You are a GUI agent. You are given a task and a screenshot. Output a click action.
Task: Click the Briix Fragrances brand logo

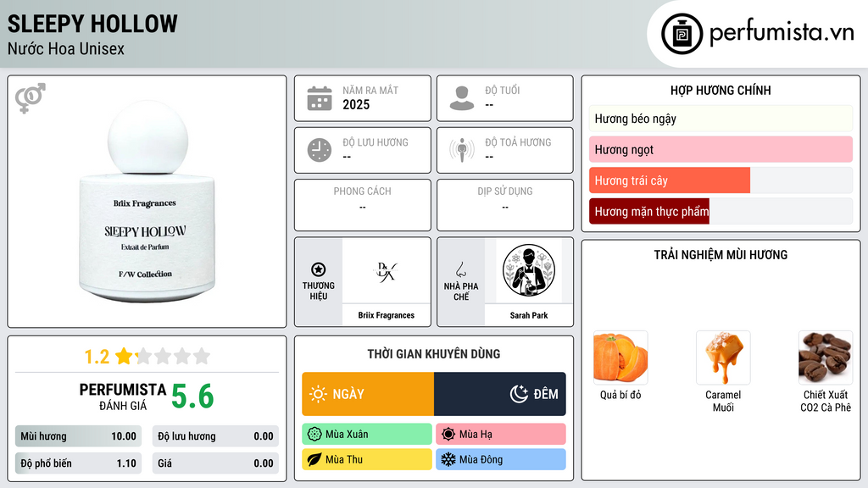coord(386,271)
